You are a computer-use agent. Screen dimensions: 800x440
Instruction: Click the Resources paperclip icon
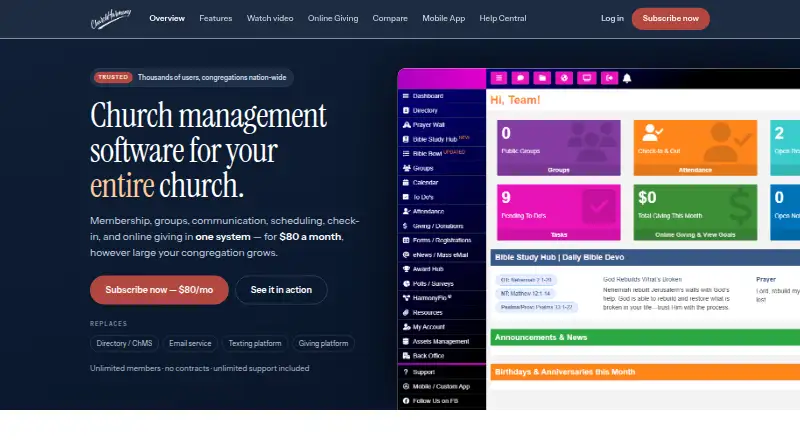click(x=406, y=312)
